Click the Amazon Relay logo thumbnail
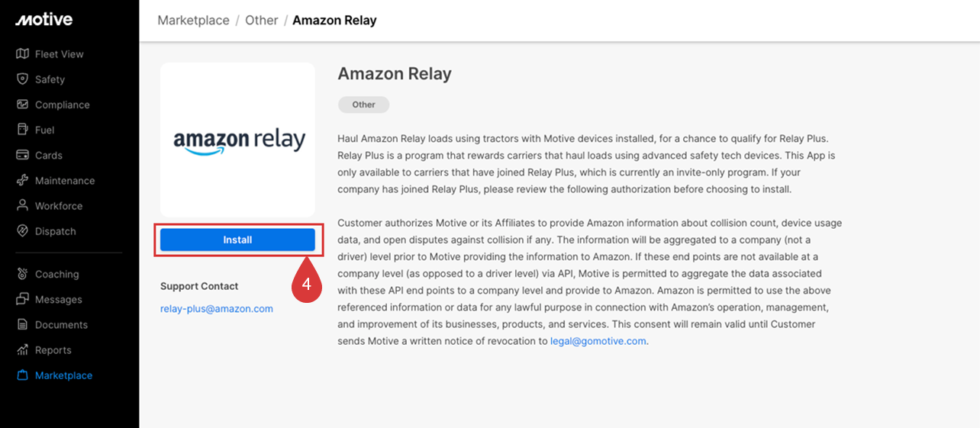This screenshot has height=428, width=980. click(x=237, y=140)
